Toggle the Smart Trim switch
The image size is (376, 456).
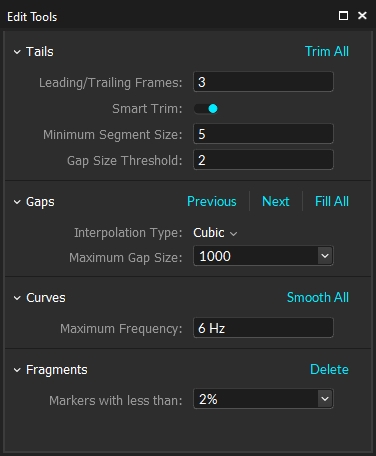point(206,109)
